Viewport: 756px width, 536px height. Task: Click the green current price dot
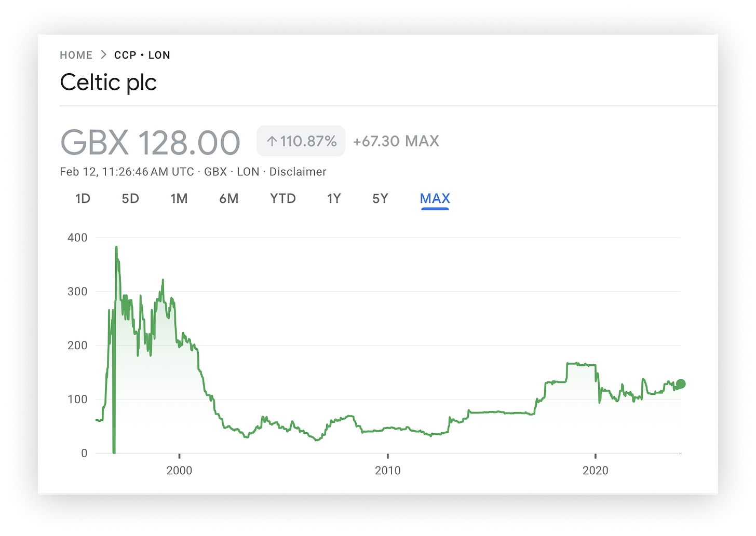pyautogui.click(x=681, y=384)
